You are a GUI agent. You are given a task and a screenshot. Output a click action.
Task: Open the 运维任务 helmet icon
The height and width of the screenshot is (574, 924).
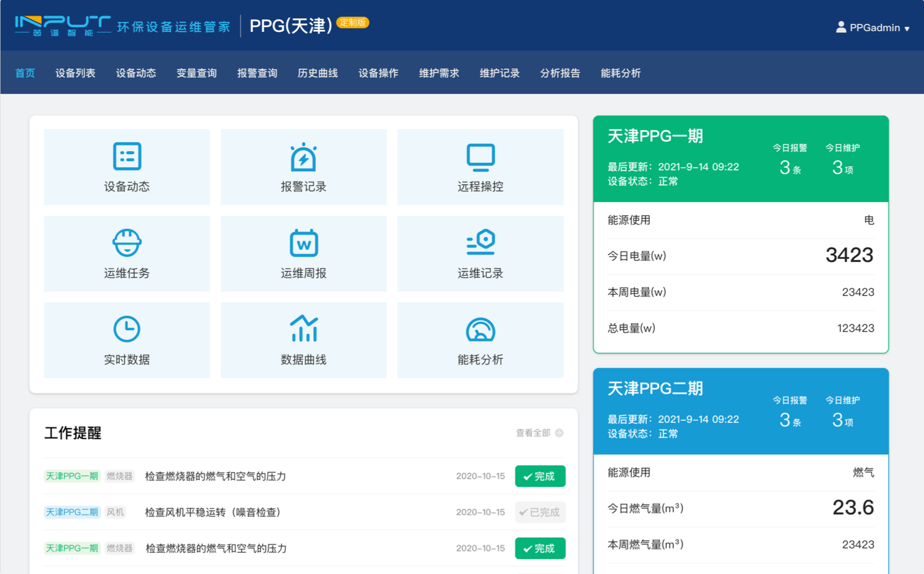coord(127,243)
